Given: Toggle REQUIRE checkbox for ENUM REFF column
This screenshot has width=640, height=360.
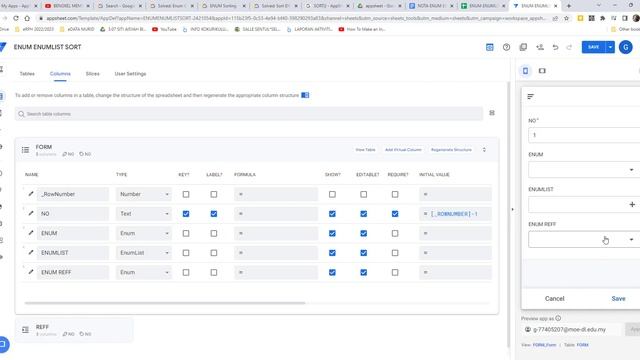Looking at the screenshot, I should (395, 273).
